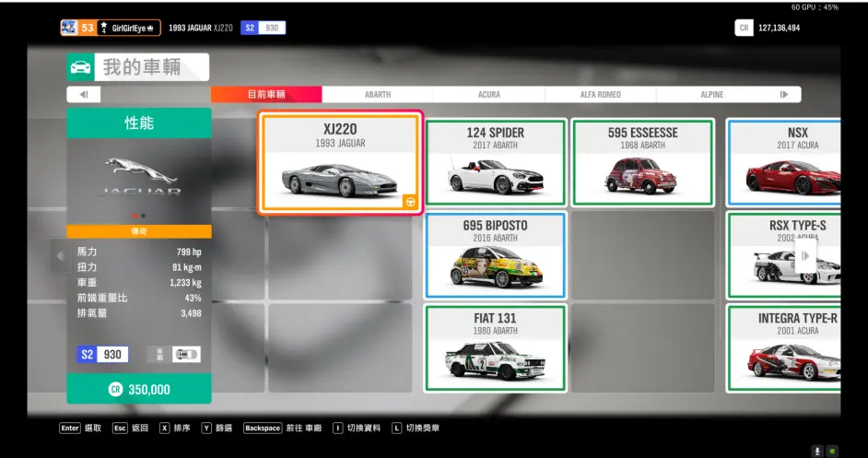Click the 性能 panel header
Screen dimensions: 868x458
tap(139, 123)
